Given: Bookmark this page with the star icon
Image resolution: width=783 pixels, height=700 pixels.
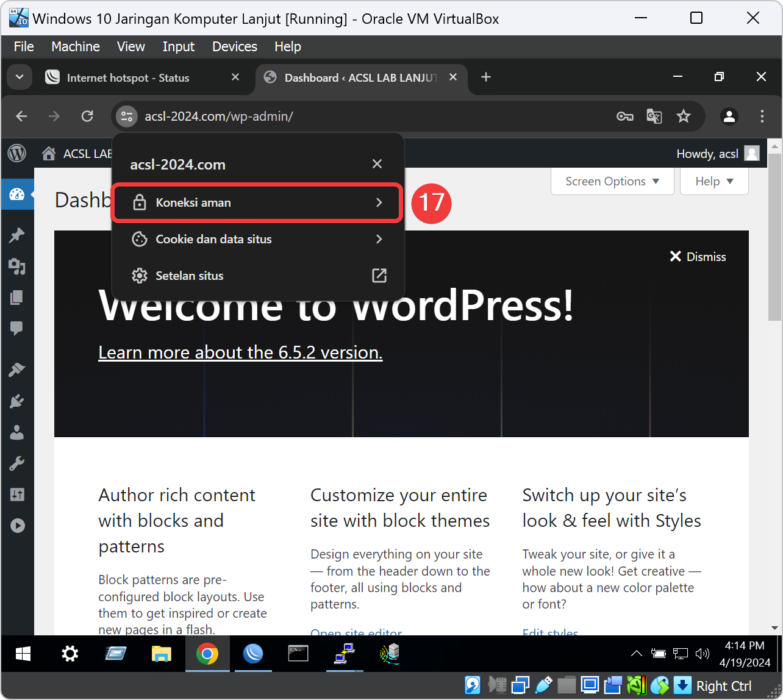Looking at the screenshot, I should 684,116.
